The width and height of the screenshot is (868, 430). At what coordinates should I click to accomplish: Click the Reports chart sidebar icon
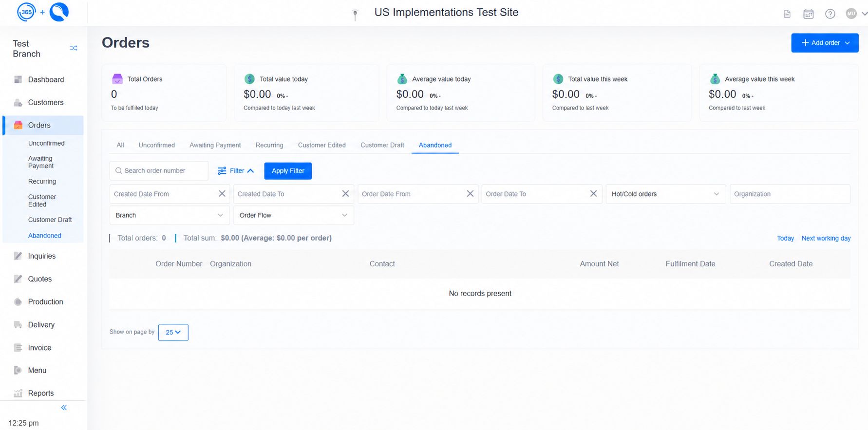[x=18, y=393]
